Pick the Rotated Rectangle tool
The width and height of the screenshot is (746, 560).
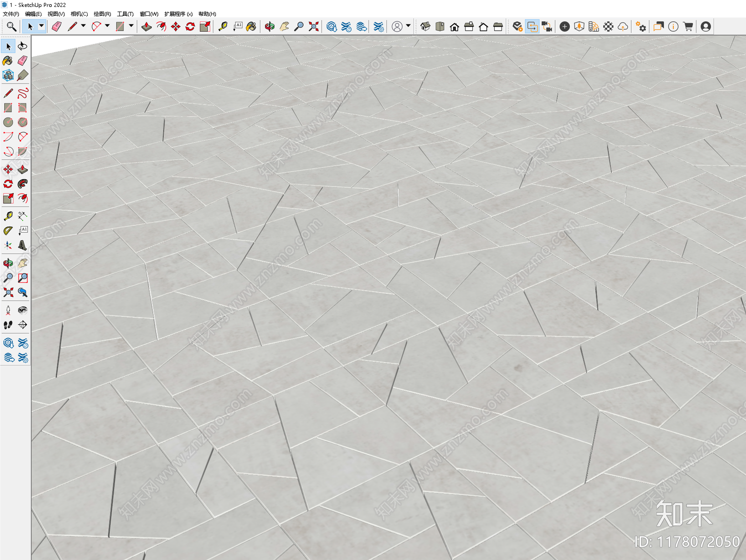[22, 108]
